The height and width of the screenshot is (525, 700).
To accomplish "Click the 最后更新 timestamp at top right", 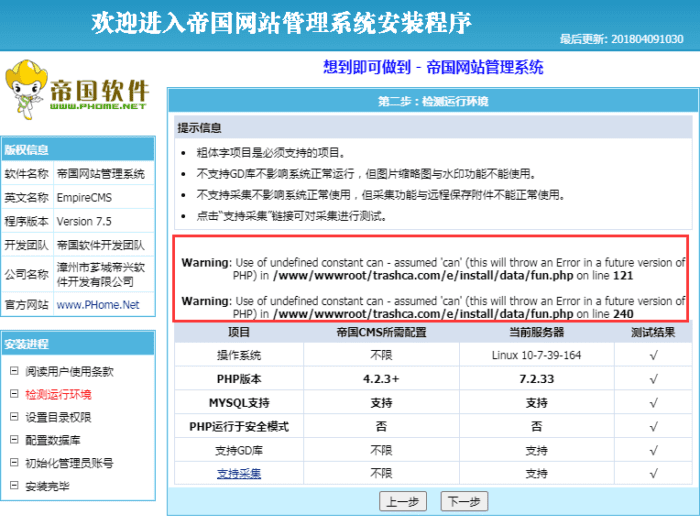I will click(x=621, y=39).
